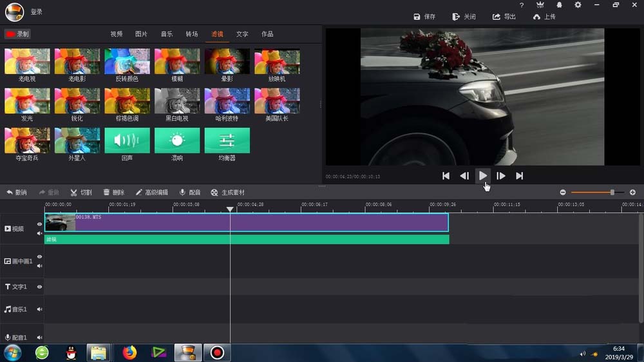644x362 pixels.
Task: Click the timeline playhead marker
Action: coord(230,209)
